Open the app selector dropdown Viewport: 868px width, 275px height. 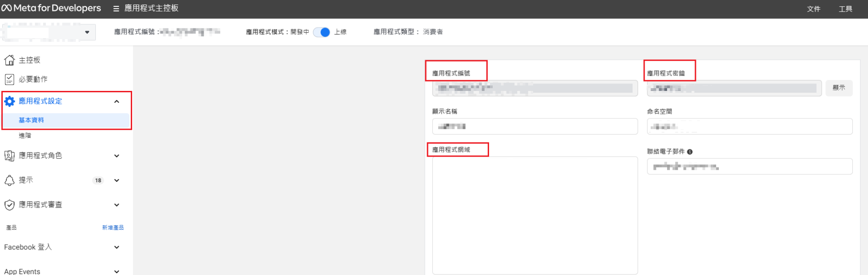point(49,32)
